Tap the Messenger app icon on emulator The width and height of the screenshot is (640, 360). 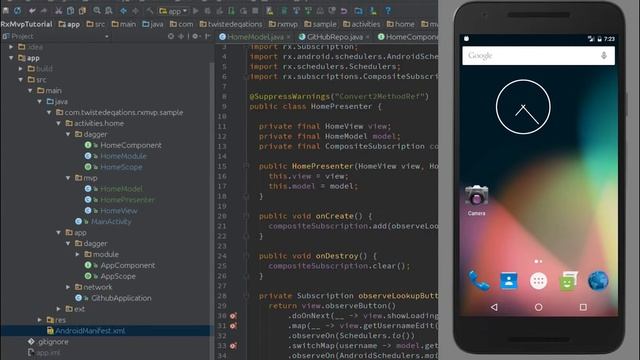(x=568, y=281)
